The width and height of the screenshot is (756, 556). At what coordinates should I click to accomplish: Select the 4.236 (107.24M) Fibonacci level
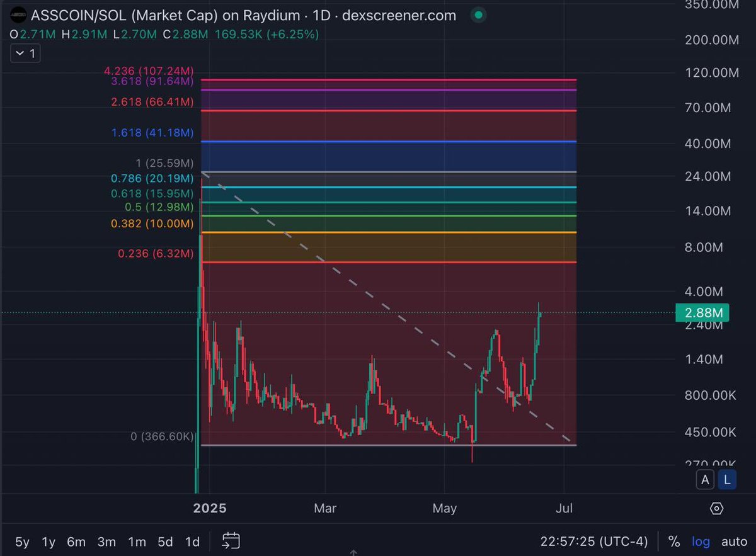point(149,71)
